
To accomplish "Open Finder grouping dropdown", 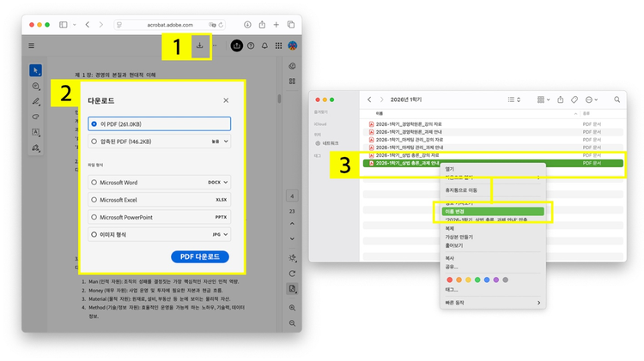I will pos(544,99).
